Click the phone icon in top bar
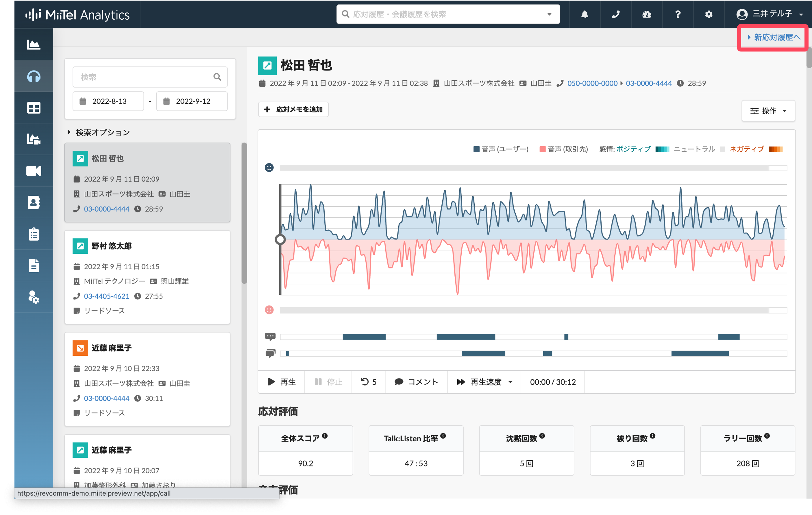Viewport: 812px width, 515px height. [615, 14]
